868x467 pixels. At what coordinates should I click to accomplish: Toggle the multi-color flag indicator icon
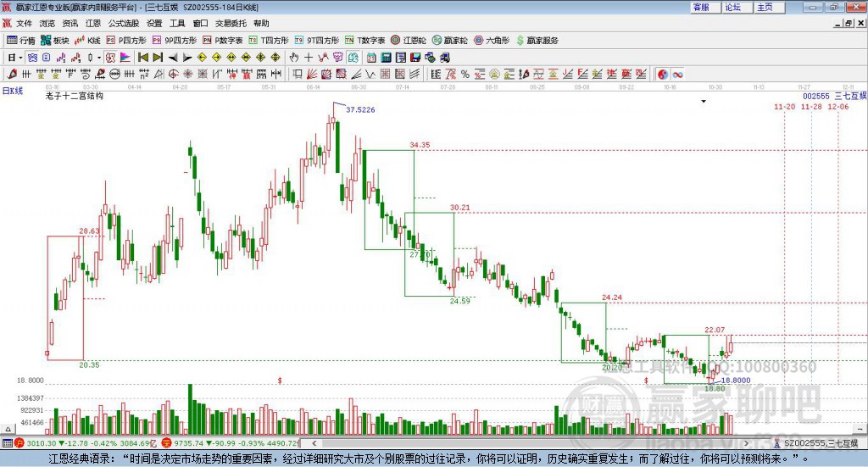[125, 58]
